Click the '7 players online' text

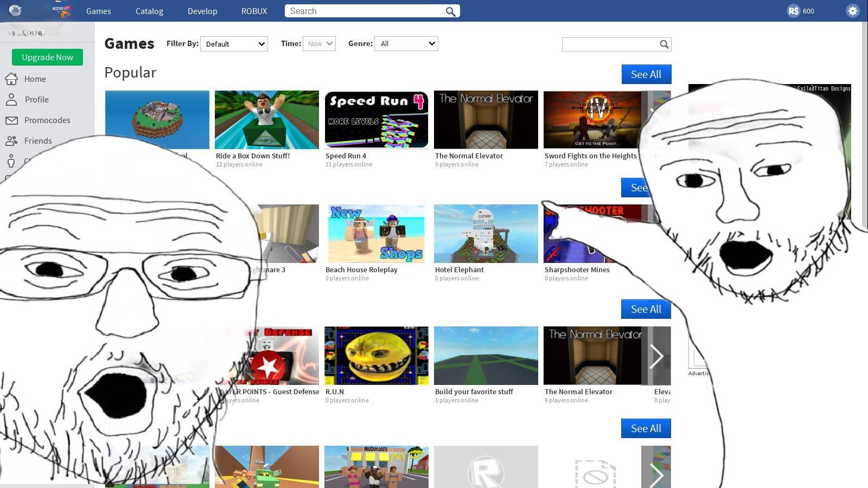566,164
